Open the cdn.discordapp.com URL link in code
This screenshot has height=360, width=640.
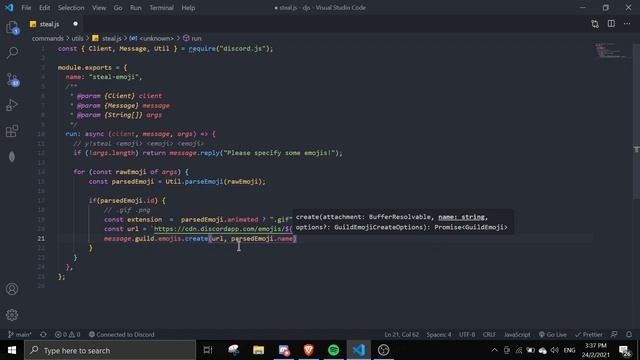[223, 229]
